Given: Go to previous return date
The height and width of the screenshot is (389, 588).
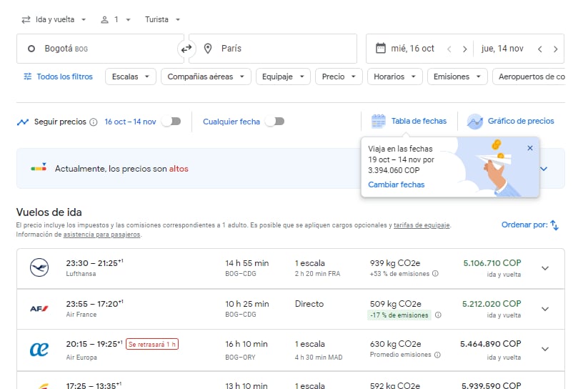Looking at the screenshot, I should 540,49.
